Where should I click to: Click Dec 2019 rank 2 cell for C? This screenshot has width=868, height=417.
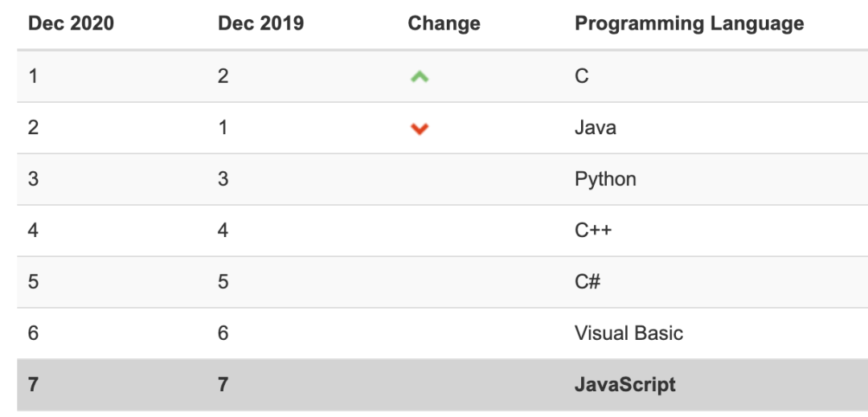(x=223, y=76)
